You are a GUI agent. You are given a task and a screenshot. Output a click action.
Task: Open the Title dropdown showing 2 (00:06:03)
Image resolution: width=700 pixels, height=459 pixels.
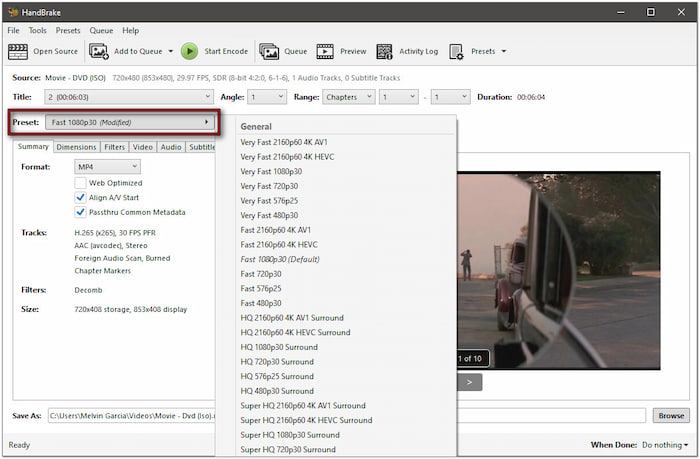point(129,97)
